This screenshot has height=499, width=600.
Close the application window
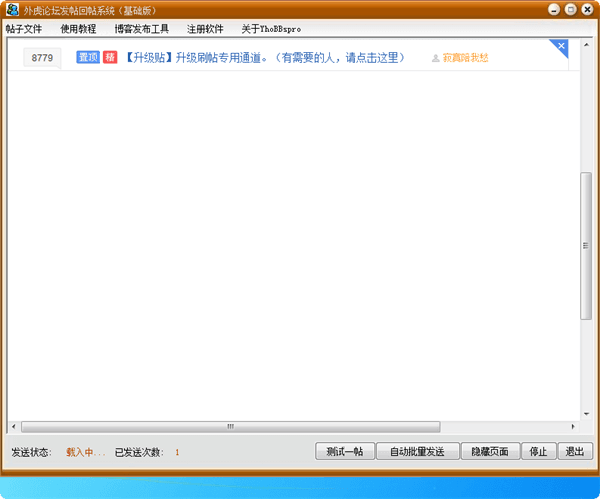point(586,9)
